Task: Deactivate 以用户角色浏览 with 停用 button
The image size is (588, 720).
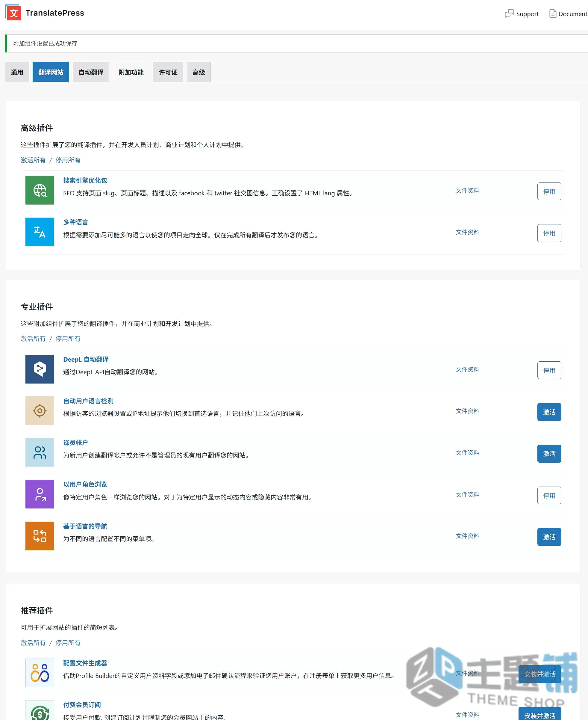Action: pyautogui.click(x=549, y=496)
